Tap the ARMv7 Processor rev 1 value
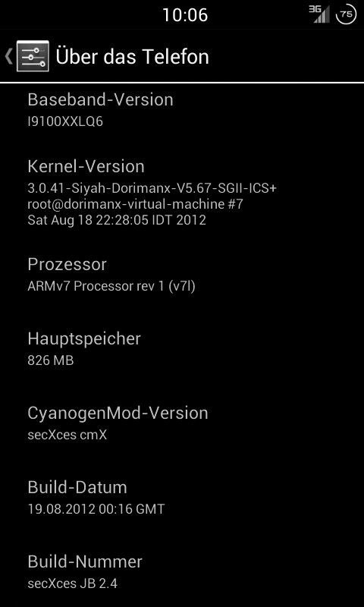Viewport: 364px width, 607px height. [111, 287]
